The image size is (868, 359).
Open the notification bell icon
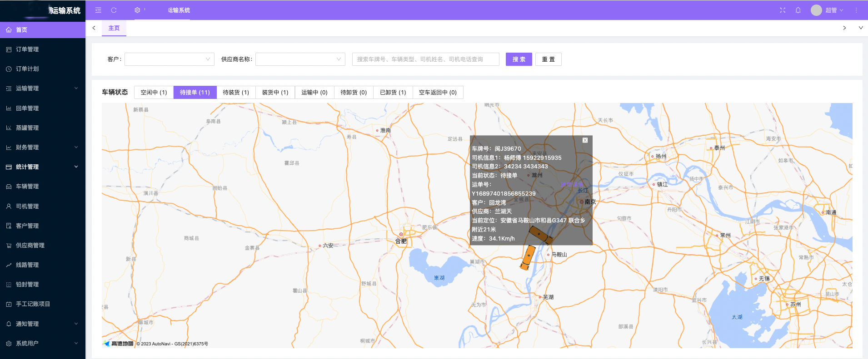(x=798, y=10)
